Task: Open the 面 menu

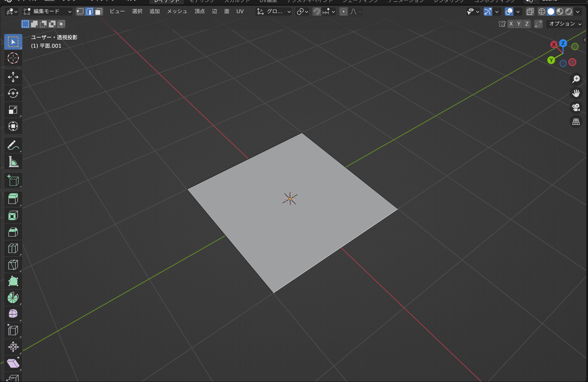Action: [227, 11]
